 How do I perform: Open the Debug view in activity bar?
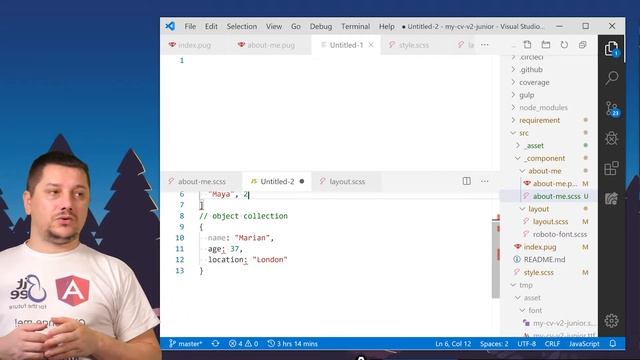coord(611,138)
